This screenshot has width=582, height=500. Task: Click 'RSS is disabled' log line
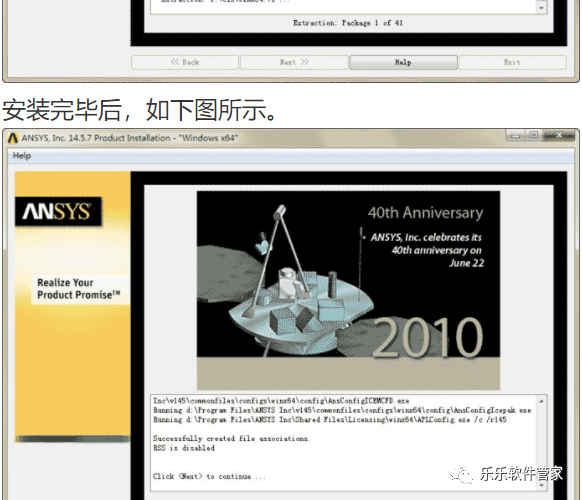pos(184,448)
